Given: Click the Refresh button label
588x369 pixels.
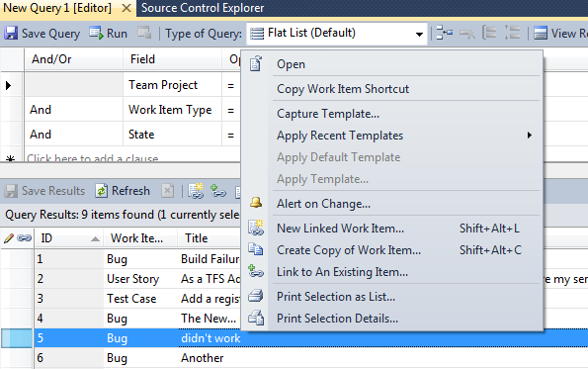Looking at the screenshot, I should tap(130, 191).
